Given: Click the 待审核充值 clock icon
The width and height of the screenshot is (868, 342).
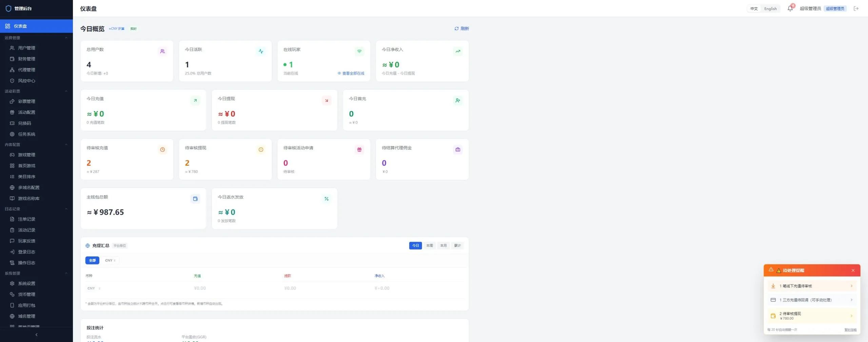Looking at the screenshot, I should point(162,149).
